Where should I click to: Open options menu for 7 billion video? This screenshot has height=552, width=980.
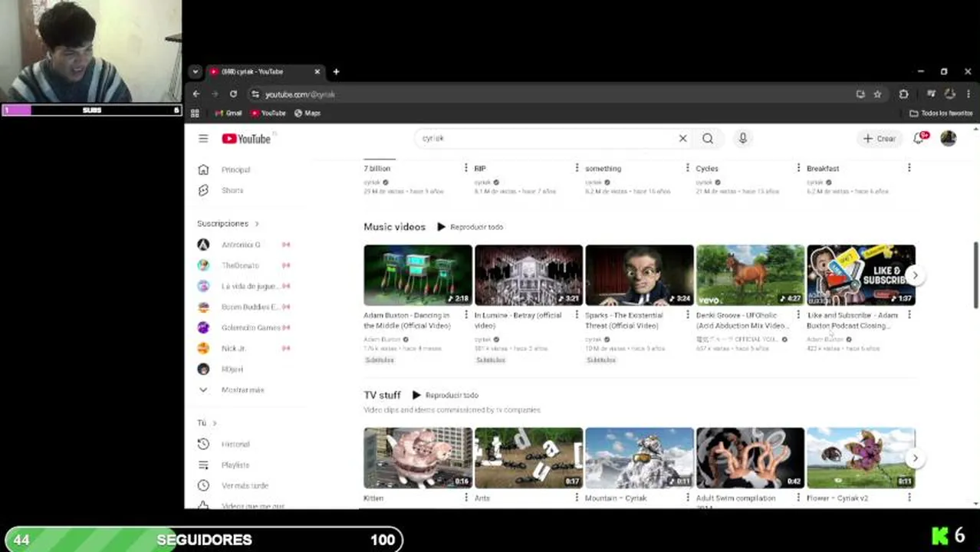coord(465,168)
